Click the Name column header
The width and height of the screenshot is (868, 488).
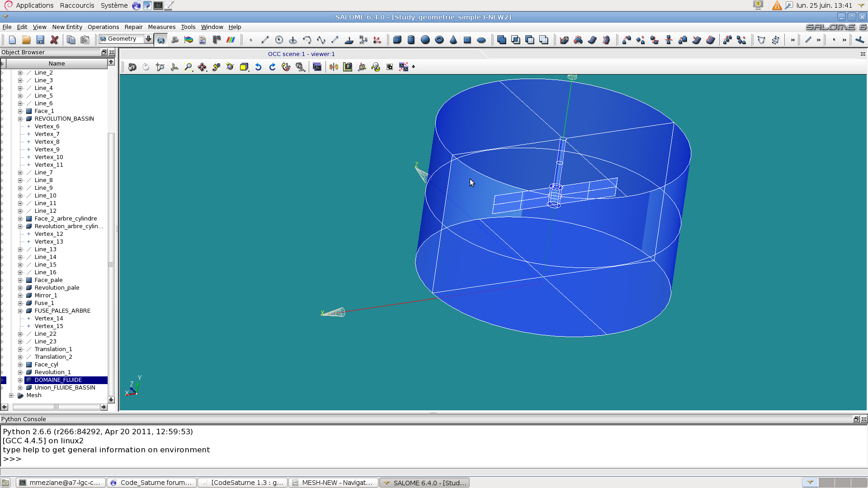[57, 64]
